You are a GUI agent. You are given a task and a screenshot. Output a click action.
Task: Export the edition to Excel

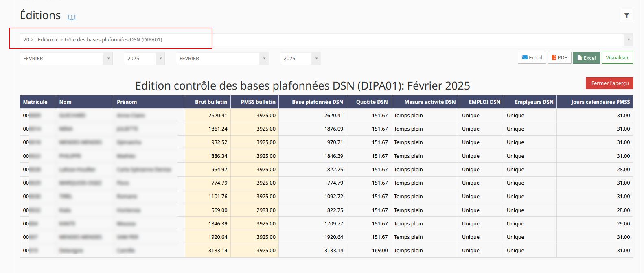[586, 58]
